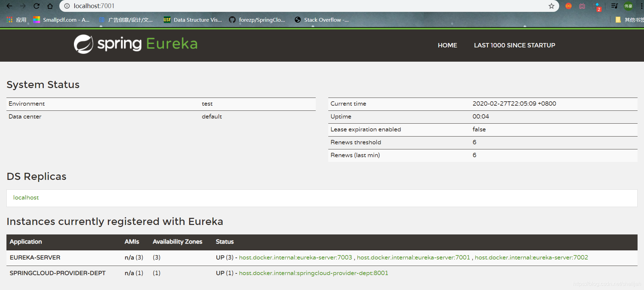Select the EUREKA-SERVER application cell
Screen dimensions: 644x290
point(35,257)
